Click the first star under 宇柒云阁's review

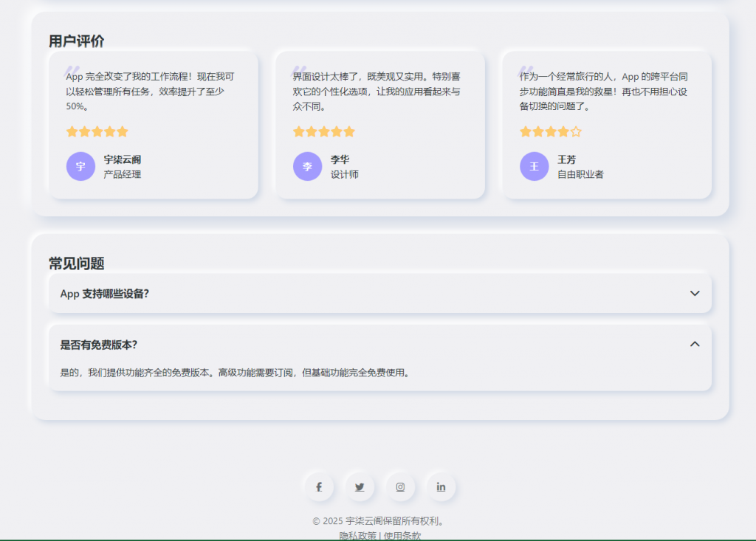point(73,131)
